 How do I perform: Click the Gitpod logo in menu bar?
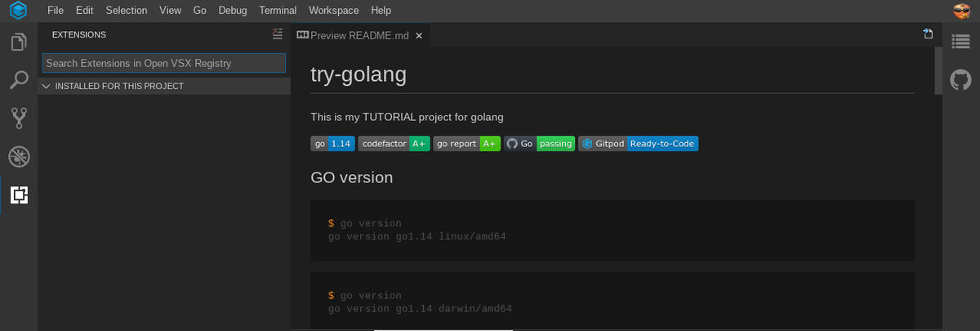click(18, 11)
